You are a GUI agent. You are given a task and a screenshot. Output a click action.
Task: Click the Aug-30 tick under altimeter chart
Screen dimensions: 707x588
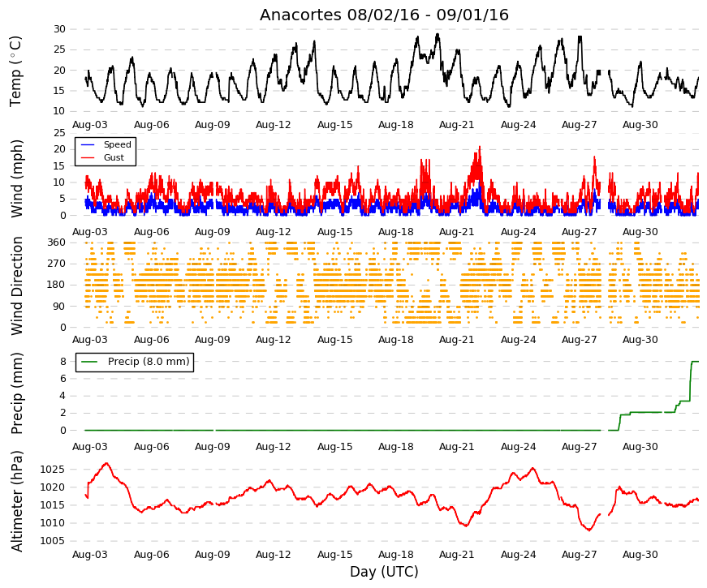[640, 555]
